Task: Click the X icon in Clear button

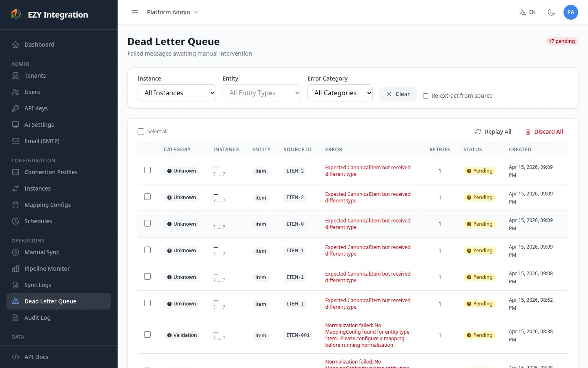Action: 389,94
